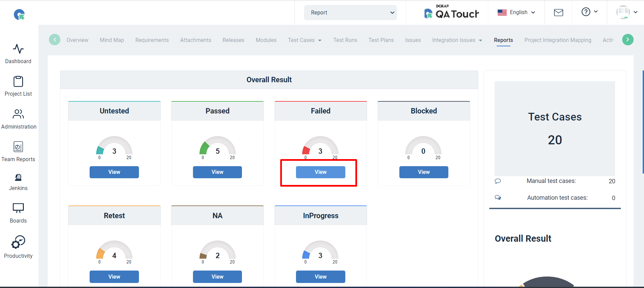View the Blocked test cases
This screenshot has height=288, width=644.
pos(424,172)
